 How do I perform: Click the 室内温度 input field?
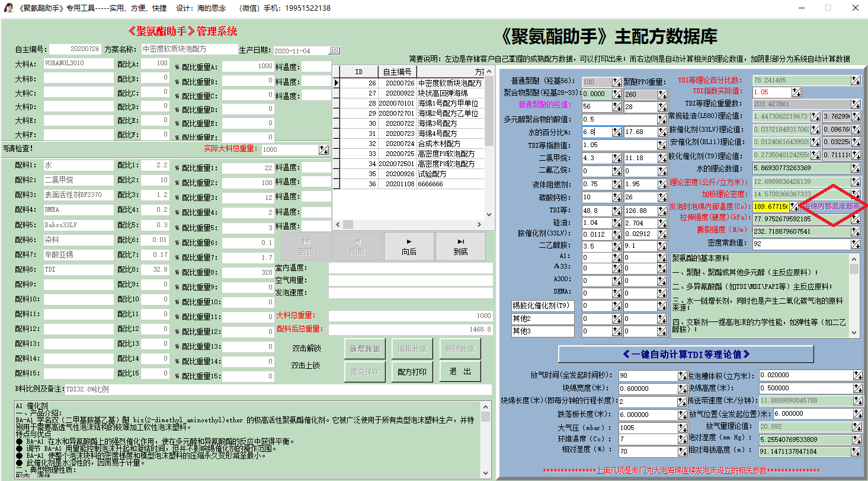pyautogui.click(x=411, y=268)
